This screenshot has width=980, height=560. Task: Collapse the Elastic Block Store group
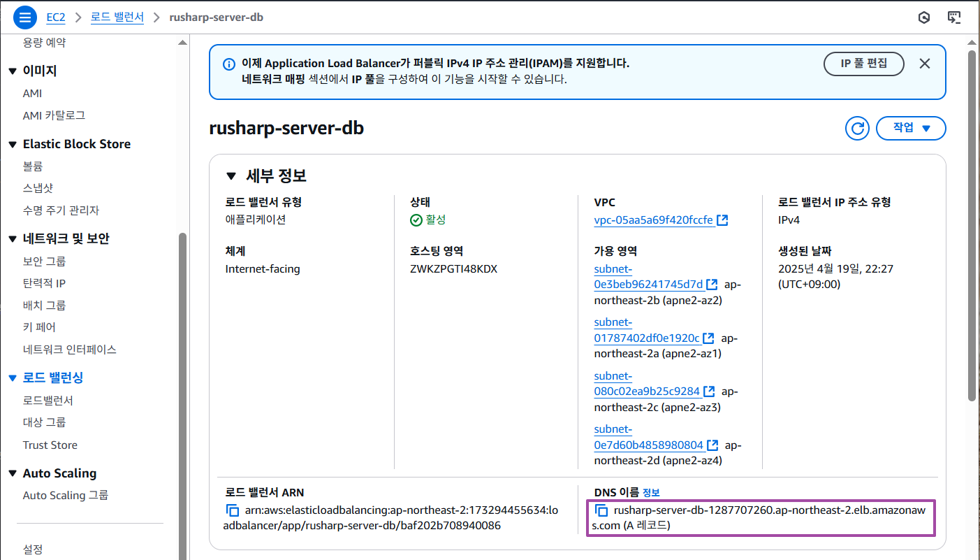[12, 145]
